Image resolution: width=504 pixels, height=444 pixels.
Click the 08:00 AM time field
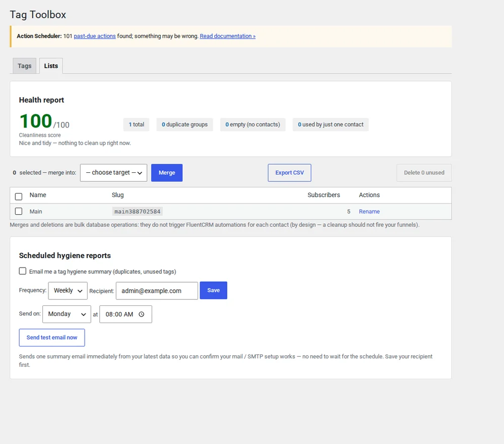(125, 314)
